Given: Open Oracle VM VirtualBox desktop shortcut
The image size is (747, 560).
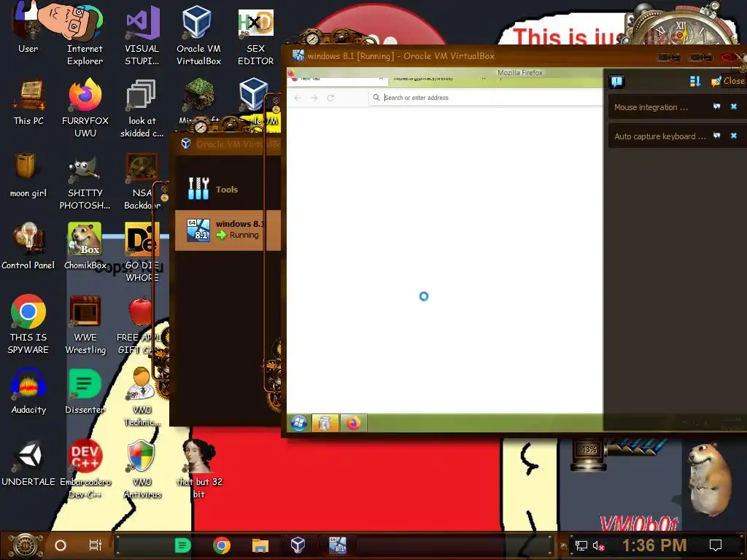Looking at the screenshot, I should coord(198,34).
